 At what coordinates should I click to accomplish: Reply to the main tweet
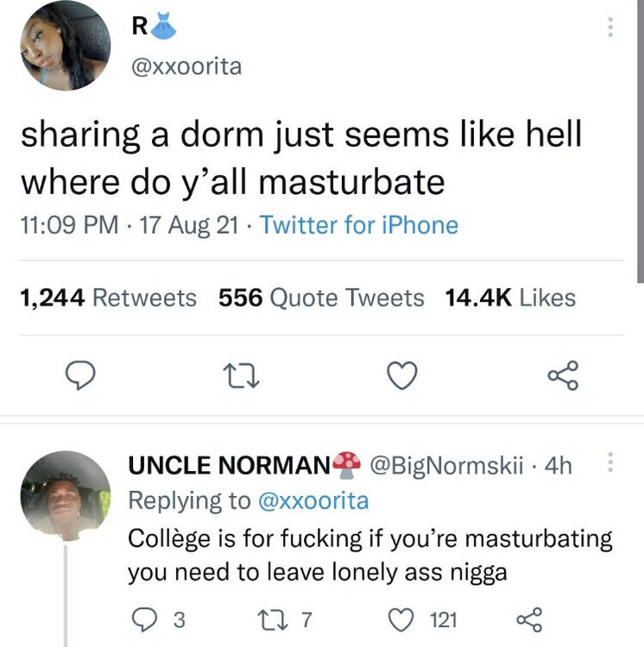click(x=79, y=376)
